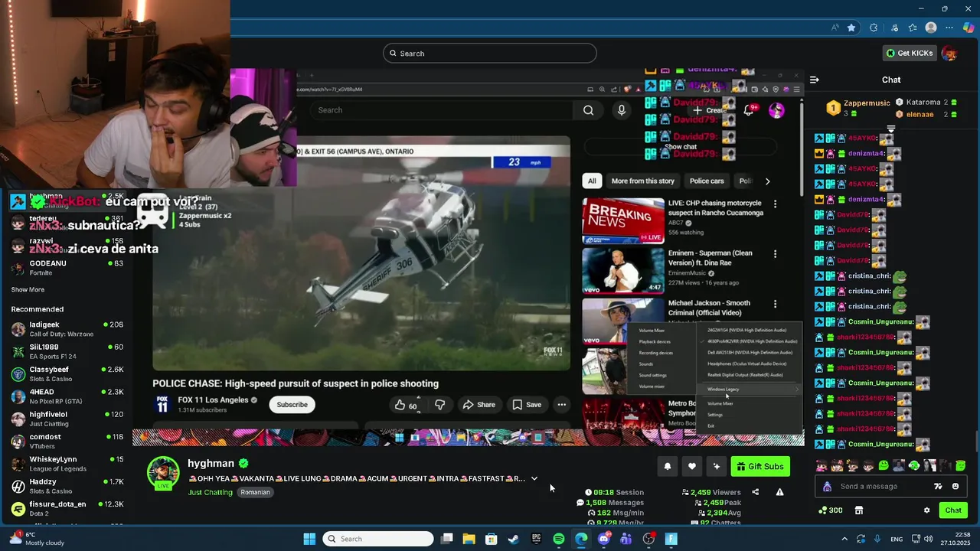Open the Copilot sidebar icon
Image resolution: width=980 pixels, height=551 pixels.
969,28
